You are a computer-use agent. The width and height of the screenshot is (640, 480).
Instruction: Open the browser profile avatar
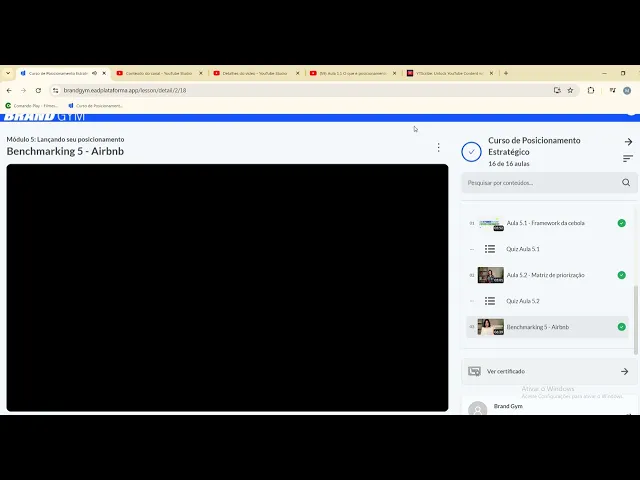point(627,91)
